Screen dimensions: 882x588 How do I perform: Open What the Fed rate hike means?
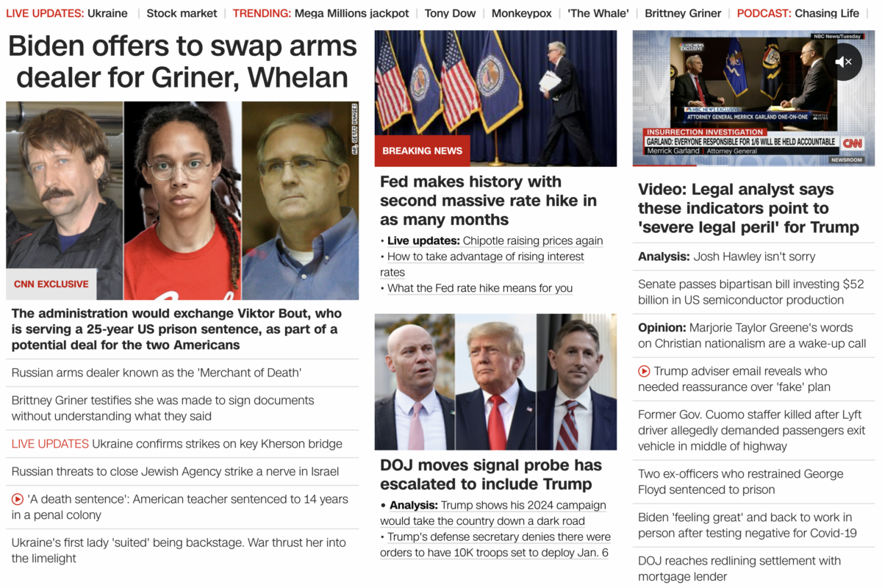click(480, 288)
